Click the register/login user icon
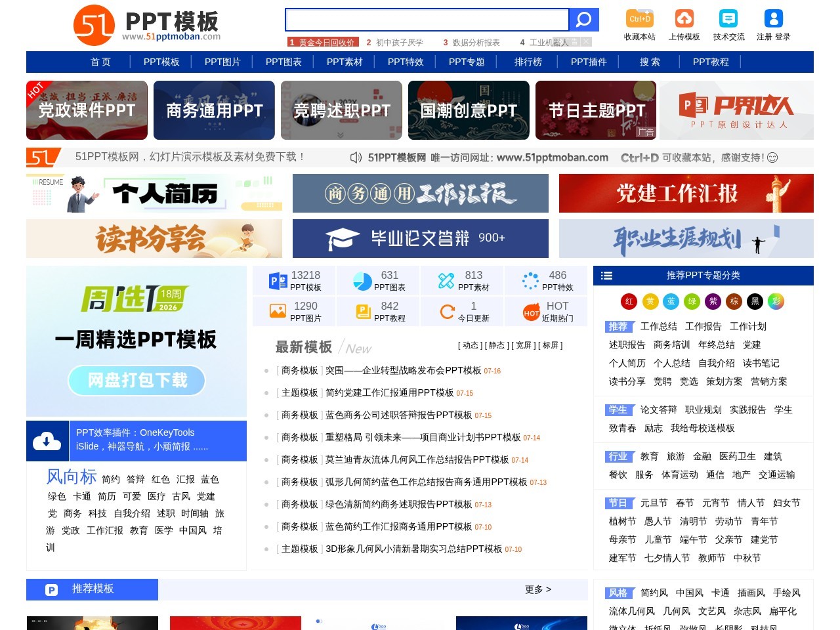This screenshot has height=630, width=840. (773, 18)
